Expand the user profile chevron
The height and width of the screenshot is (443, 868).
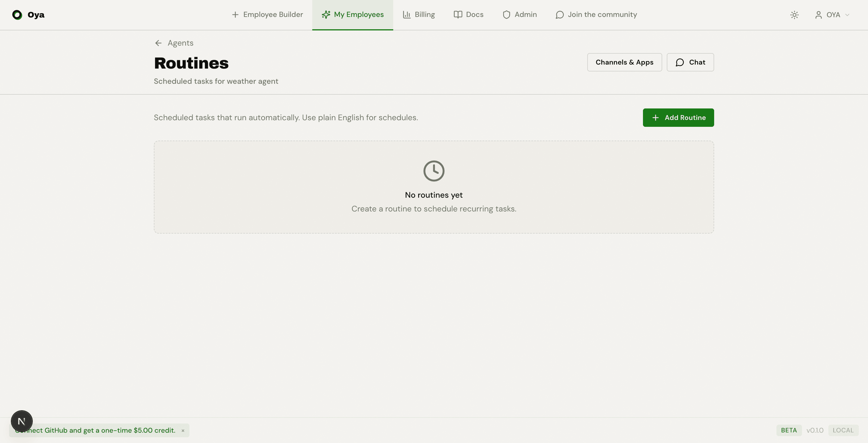point(847,15)
